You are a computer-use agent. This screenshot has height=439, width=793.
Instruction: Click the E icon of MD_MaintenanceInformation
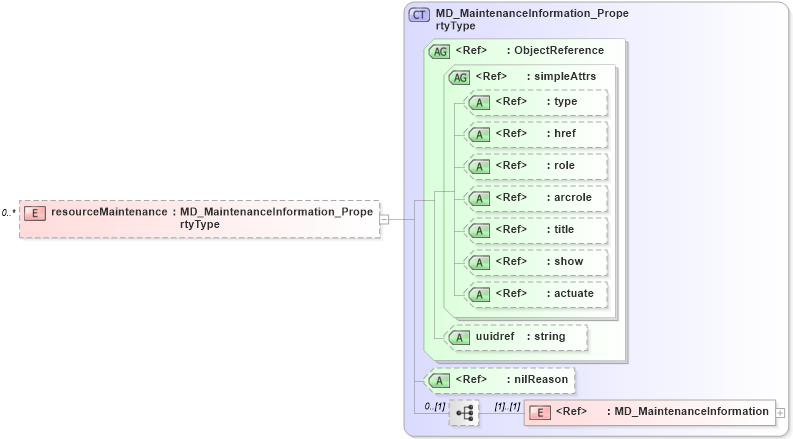(540, 413)
